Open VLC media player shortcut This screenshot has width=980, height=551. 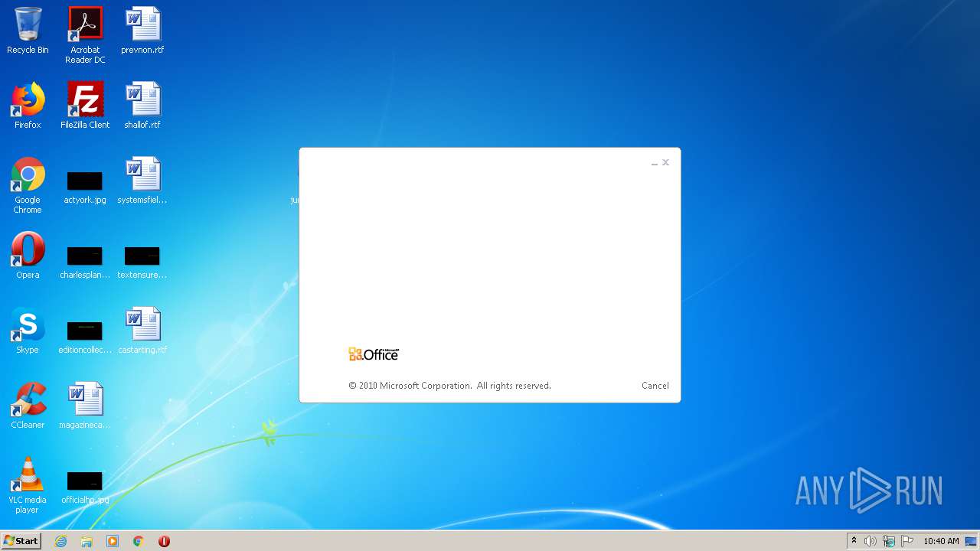(x=28, y=485)
